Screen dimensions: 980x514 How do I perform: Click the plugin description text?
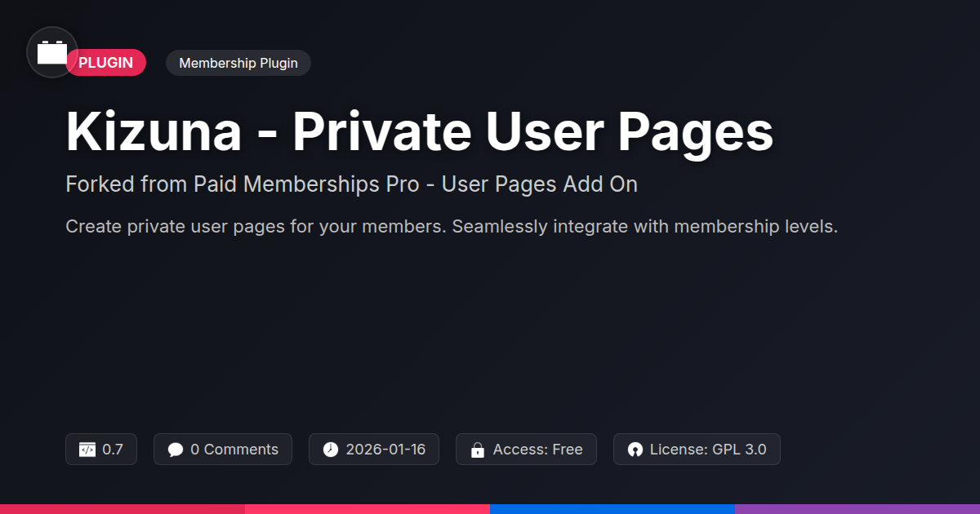(452, 226)
